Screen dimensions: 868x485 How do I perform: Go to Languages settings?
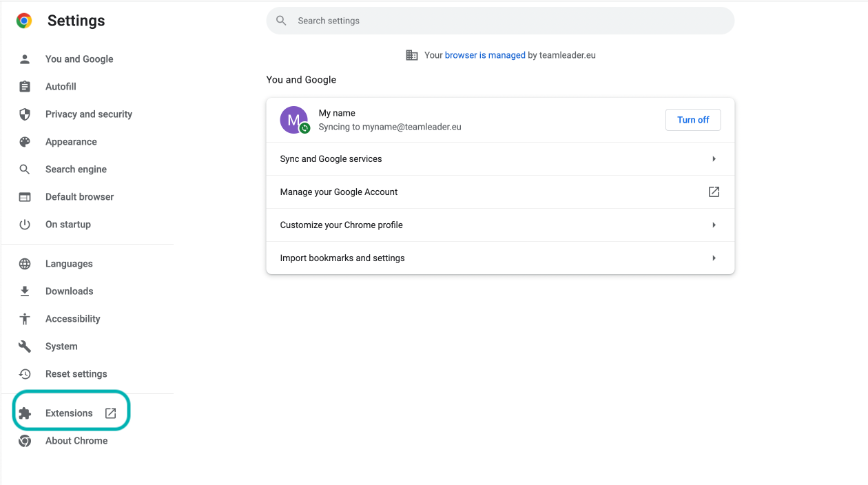pos(69,264)
